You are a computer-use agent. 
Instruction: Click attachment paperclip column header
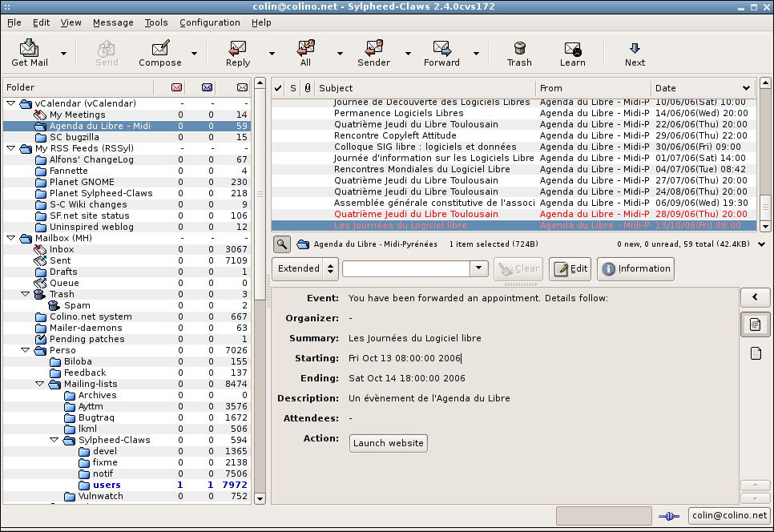pyautogui.click(x=308, y=88)
